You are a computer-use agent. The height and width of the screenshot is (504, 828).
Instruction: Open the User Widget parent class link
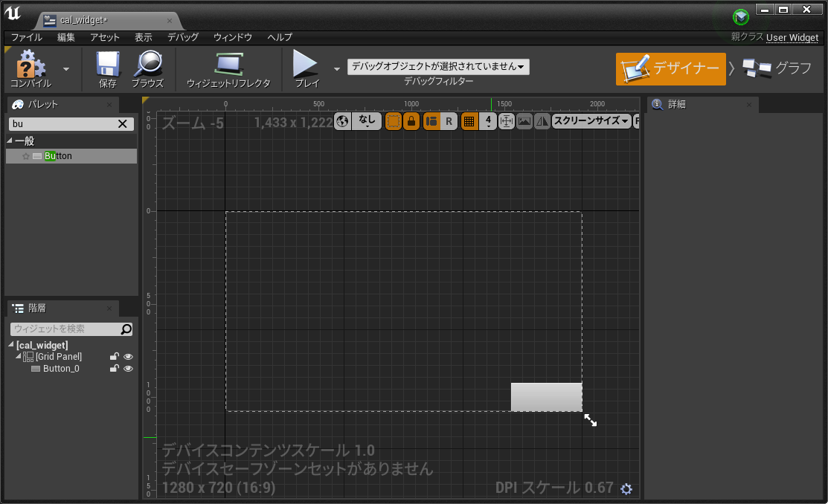pos(792,37)
